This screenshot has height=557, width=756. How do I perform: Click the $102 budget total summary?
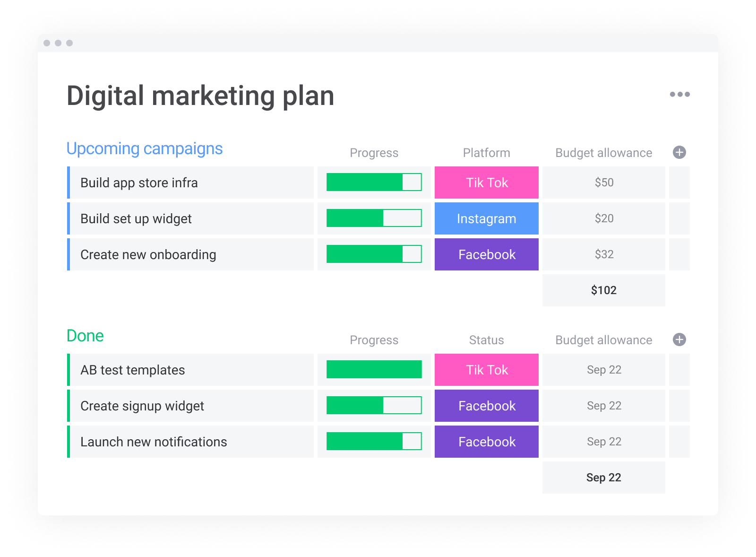(604, 290)
